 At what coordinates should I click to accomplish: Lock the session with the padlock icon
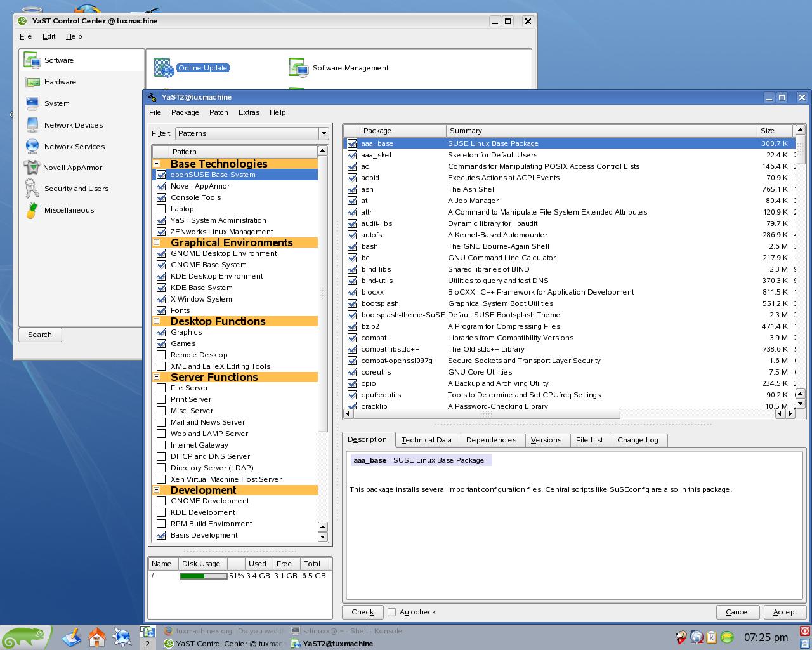point(805,643)
